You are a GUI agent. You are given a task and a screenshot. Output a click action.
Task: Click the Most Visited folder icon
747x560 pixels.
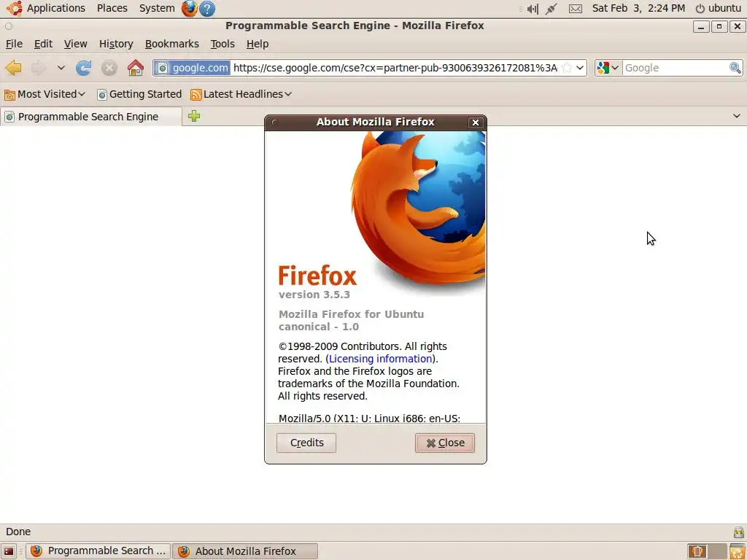(x=9, y=95)
